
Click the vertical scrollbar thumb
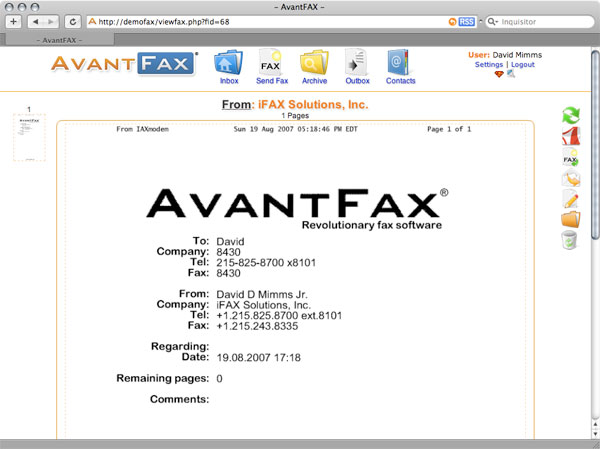click(x=595, y=145)
